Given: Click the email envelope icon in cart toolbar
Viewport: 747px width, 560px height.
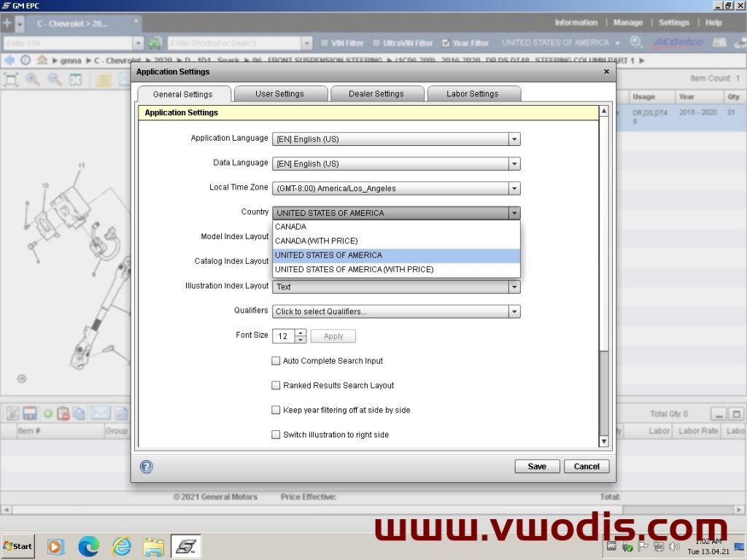Looking at the screenshot, I should pyautogui.click(x=100, y=413).
